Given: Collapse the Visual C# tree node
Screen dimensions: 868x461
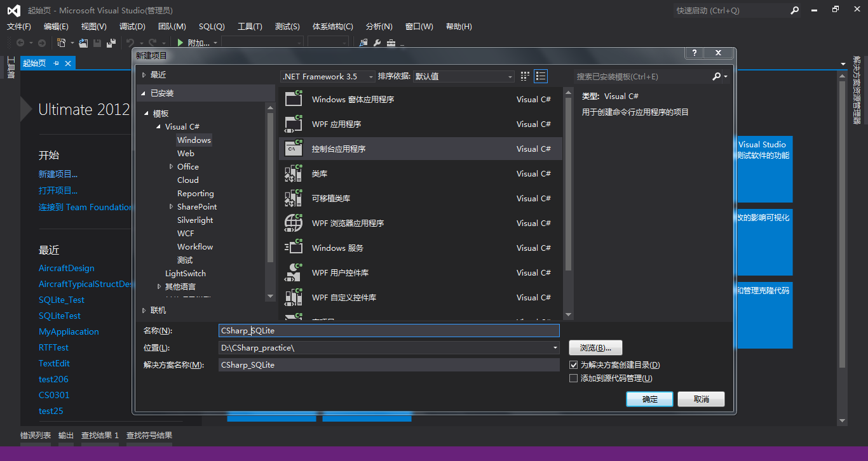Looking at the screenshot, I should tap(159, 127).
